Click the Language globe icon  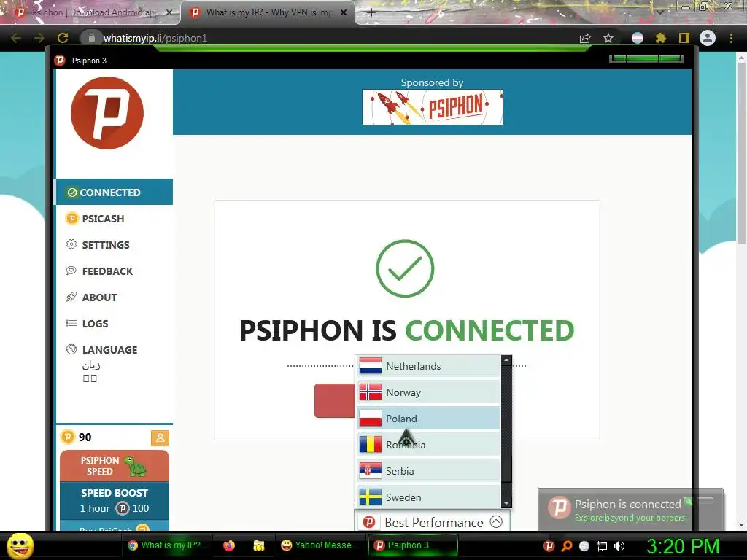coord(71,349)
